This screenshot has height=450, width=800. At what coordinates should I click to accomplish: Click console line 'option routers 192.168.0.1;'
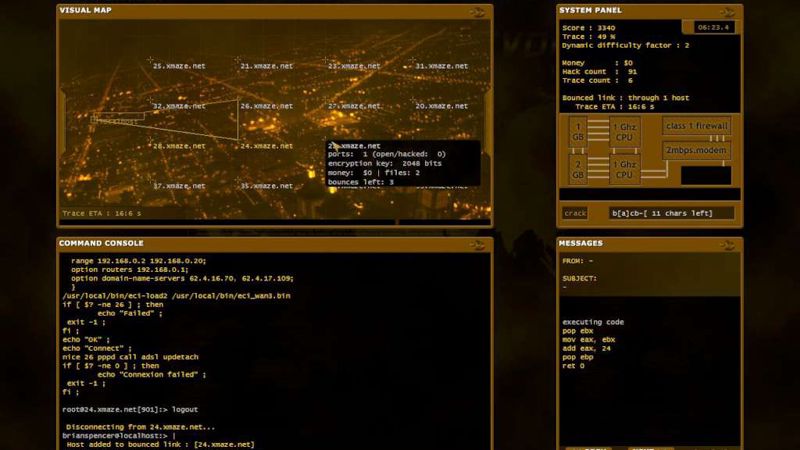[x=130, y=269]
